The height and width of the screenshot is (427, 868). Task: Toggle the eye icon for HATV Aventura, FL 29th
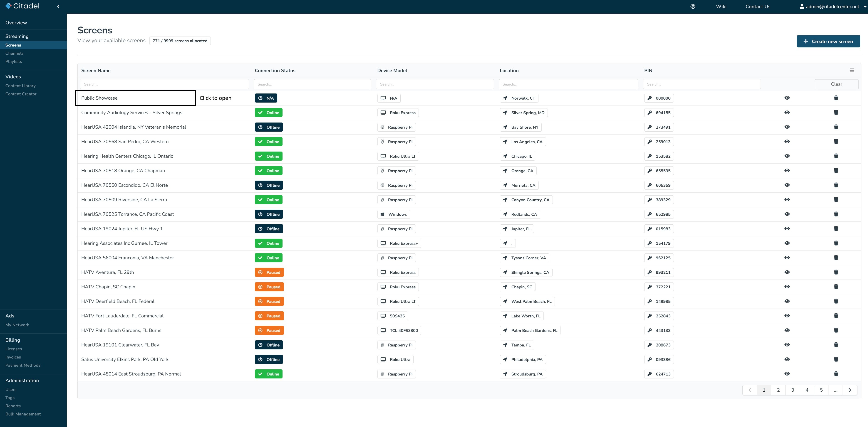[787, 272]
